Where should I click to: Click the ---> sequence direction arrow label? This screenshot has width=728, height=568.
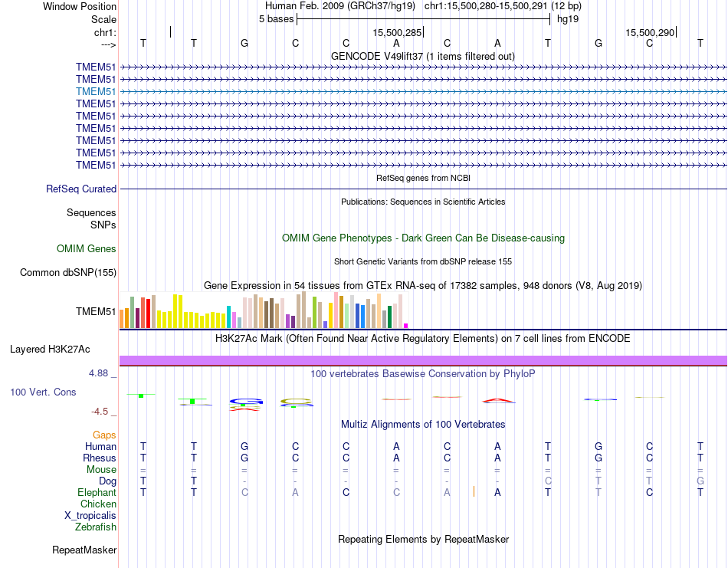(x=108, y=44)
